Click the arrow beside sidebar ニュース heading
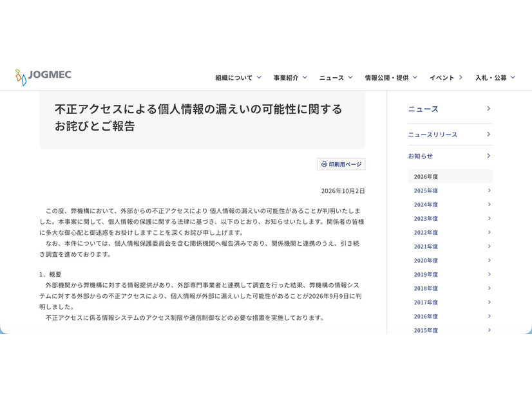532x399 pixels. [x=489, y=109]
